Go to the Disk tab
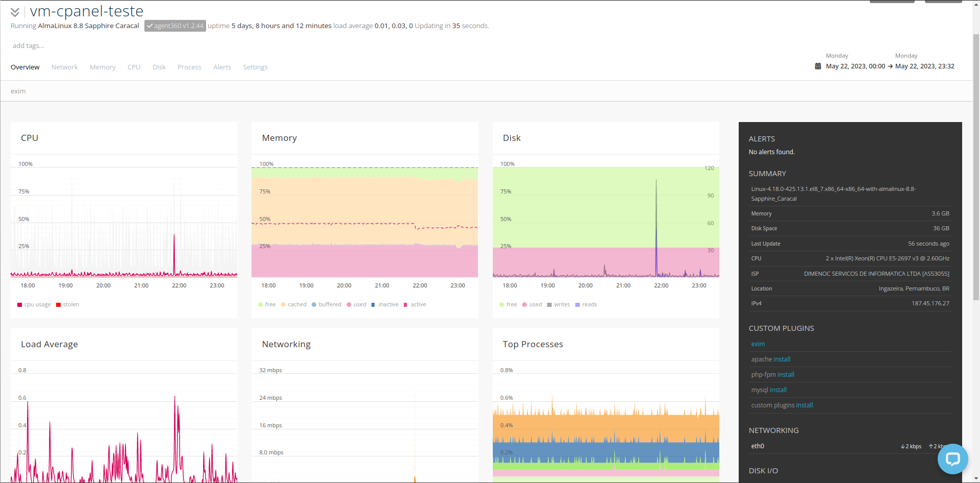980x483 pixels. 159,67
